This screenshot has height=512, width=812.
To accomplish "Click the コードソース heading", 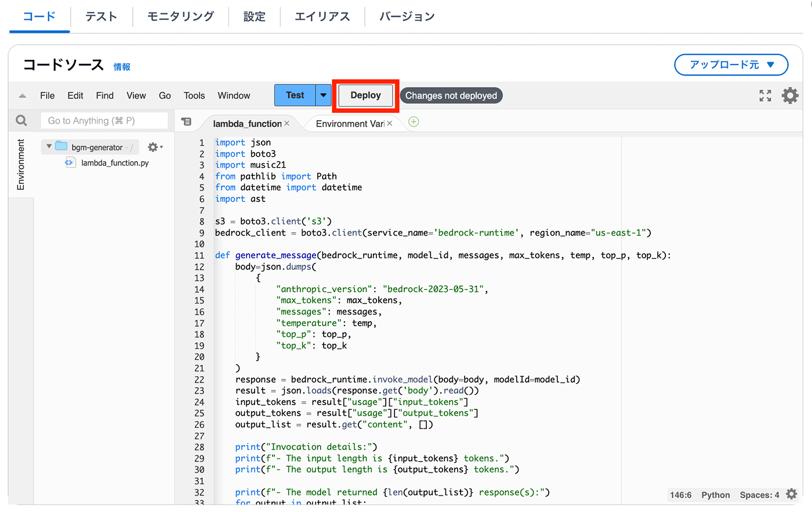I will (63, 65).
